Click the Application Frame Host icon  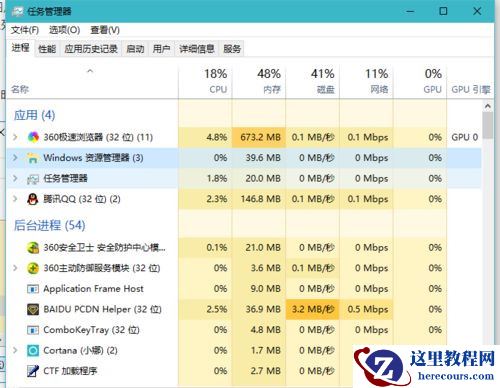33,289
